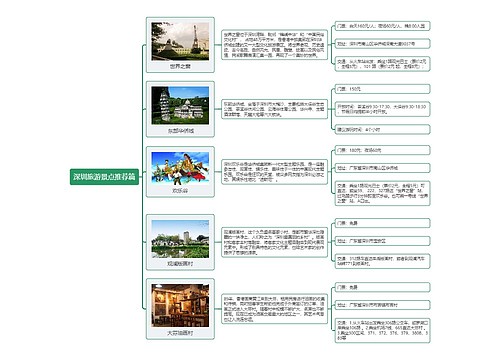
Task: Select the 欢乐谷 node label
Action: pos(180,191)
